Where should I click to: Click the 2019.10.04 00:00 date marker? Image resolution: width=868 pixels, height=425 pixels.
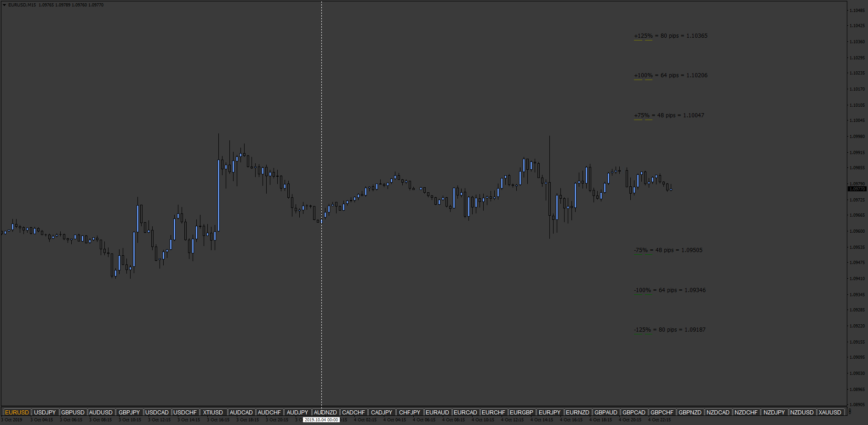(x=321, y=419)
